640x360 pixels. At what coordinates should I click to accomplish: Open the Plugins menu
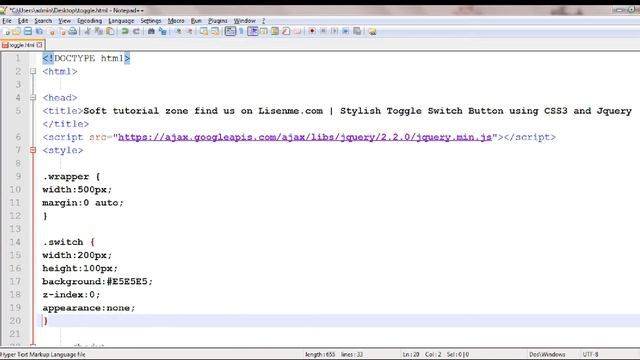[x=218, y=21]
